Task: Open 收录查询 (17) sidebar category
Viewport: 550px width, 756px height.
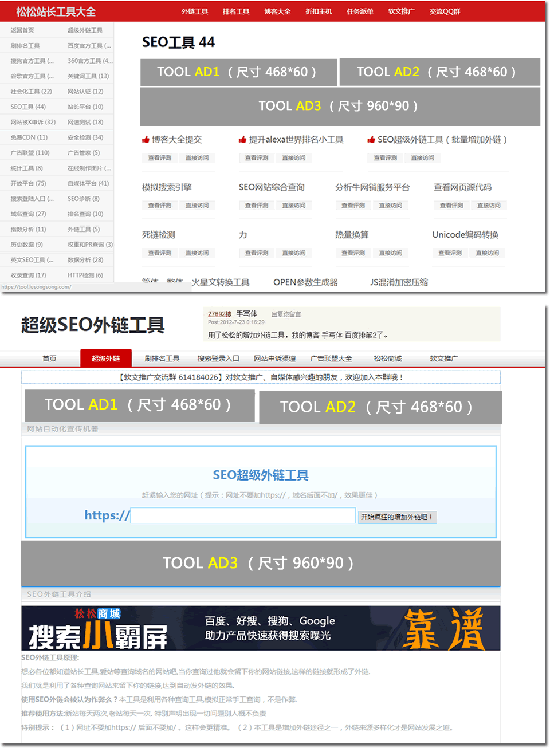Action: [x=28, y=275]
